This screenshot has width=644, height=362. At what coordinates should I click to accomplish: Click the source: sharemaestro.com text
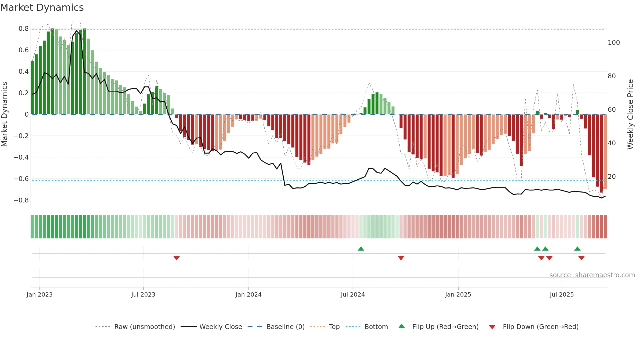pyautogui.click(x=592, y=275)
